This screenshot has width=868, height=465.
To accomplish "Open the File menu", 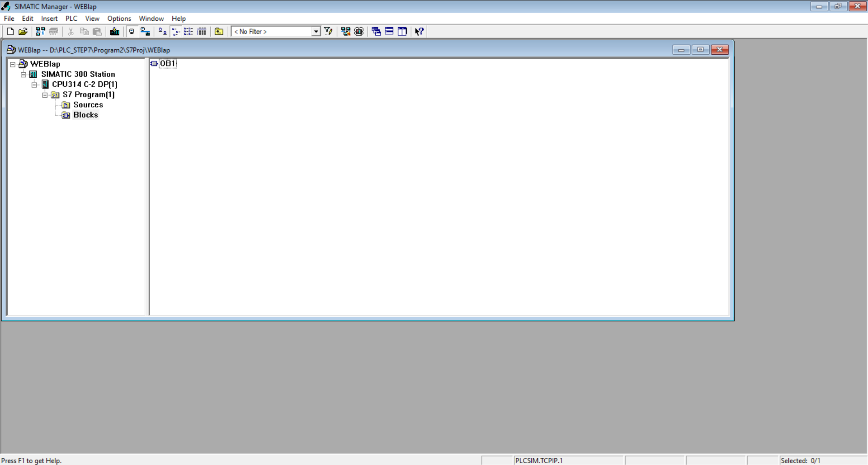I will tap(9, 19).
